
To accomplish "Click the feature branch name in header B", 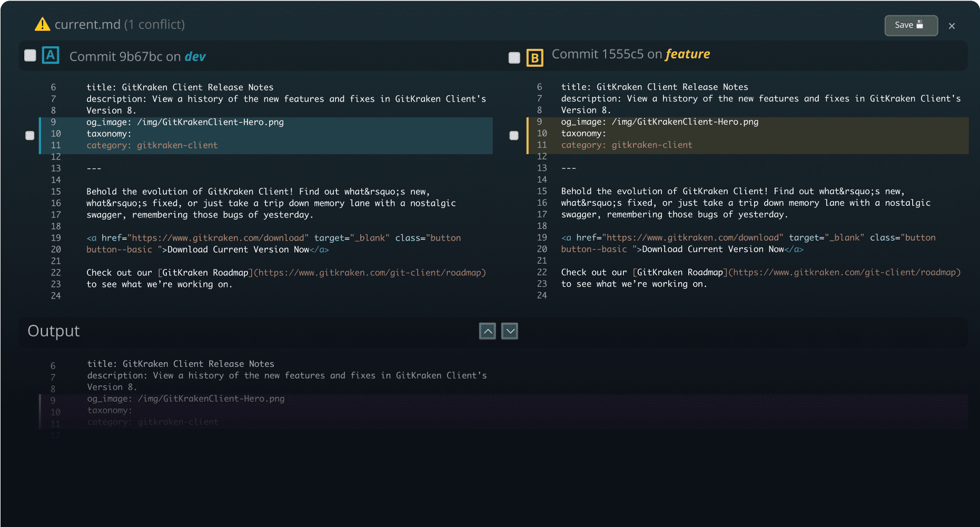I will [688, 54].
